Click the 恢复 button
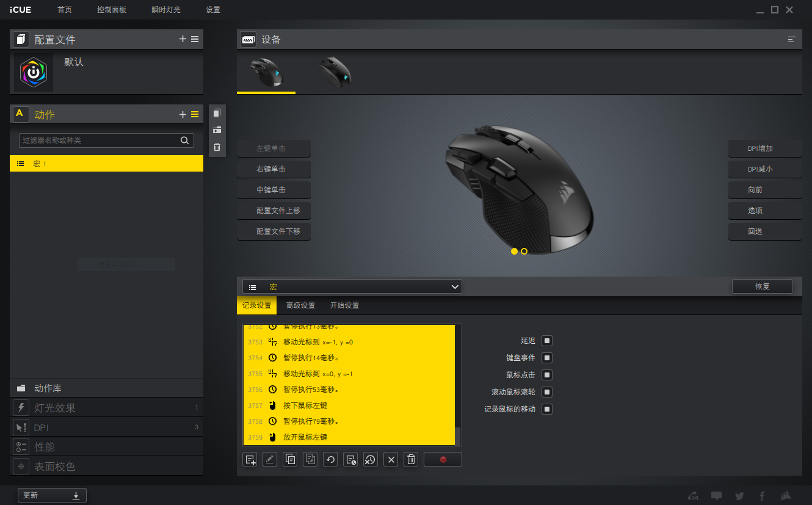Image resolution: width=812 pixels, height=505 pixels. click(x=762, y=286)
